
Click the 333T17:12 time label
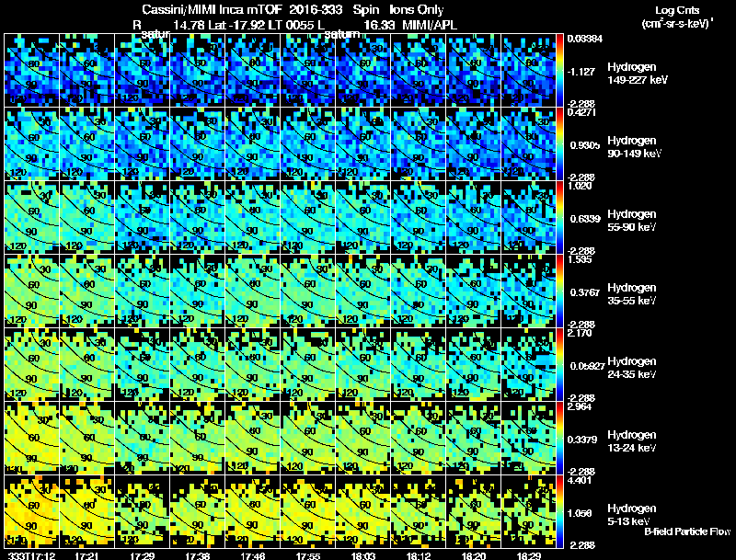(31, 555)
